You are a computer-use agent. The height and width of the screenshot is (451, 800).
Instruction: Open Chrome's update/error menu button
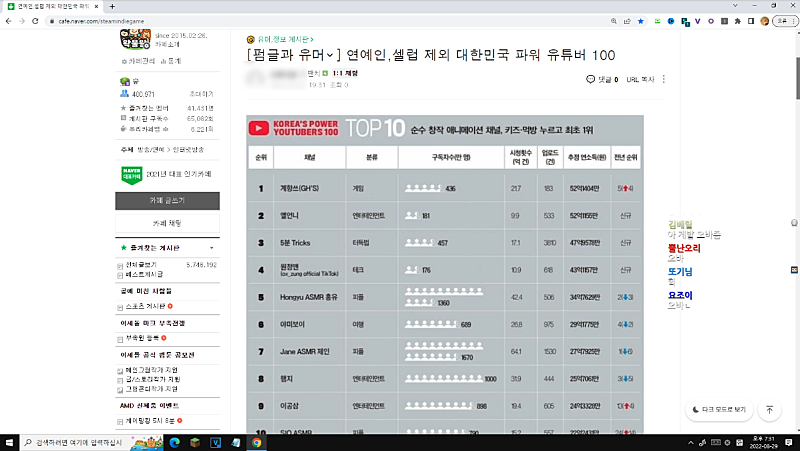tap(785, 21)
